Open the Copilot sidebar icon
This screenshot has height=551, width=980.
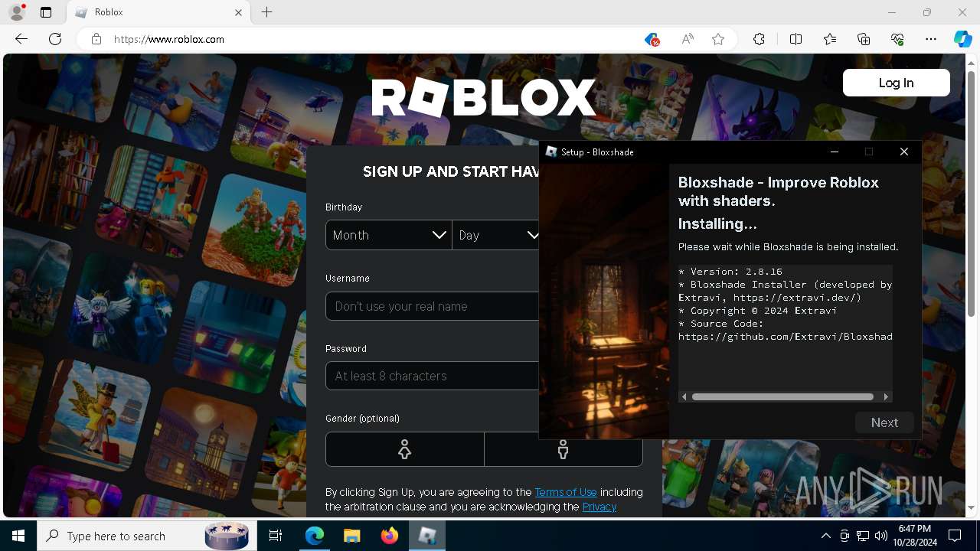click(962, 39)
